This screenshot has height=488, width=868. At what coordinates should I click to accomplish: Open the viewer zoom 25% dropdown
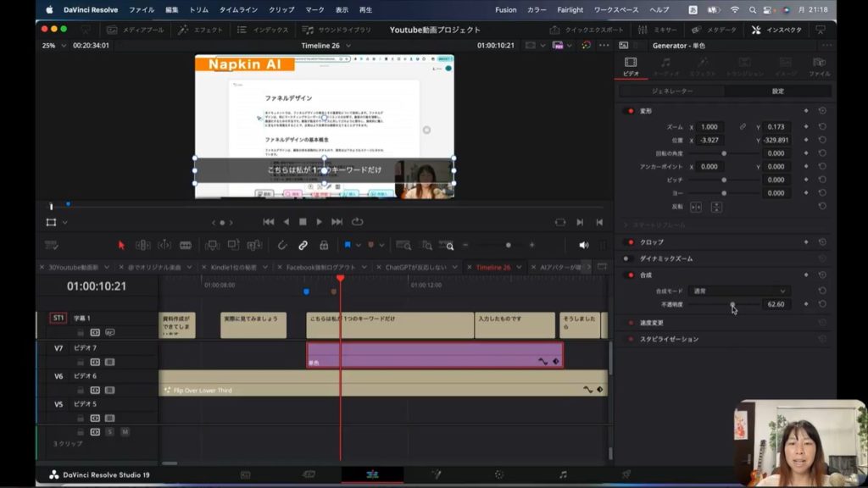[x=53, y=46]
